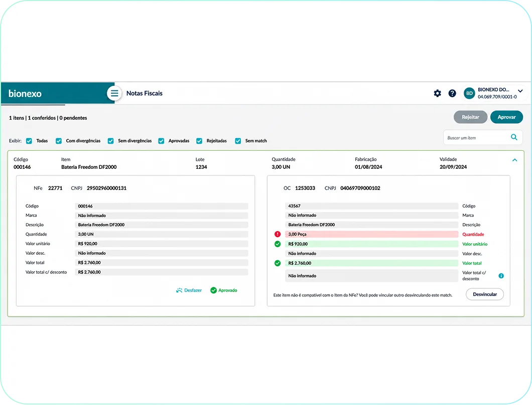Uncheck the Aprovadas filter
Screen dimensions: 532x405
(x=161, y=141)
